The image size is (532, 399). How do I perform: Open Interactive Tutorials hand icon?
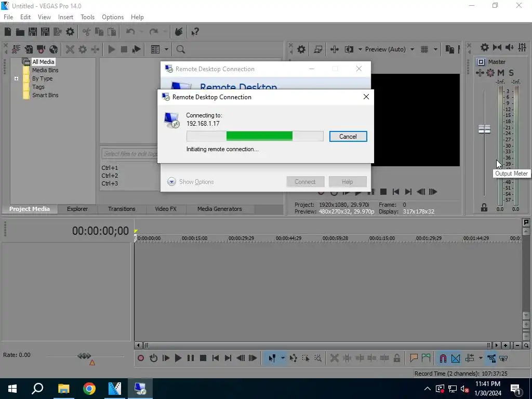click(179, 32)
